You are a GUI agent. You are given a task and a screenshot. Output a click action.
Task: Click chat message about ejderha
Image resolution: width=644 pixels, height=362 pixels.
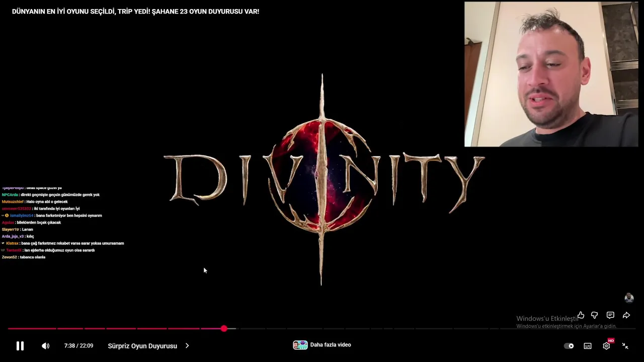point(48,250)
